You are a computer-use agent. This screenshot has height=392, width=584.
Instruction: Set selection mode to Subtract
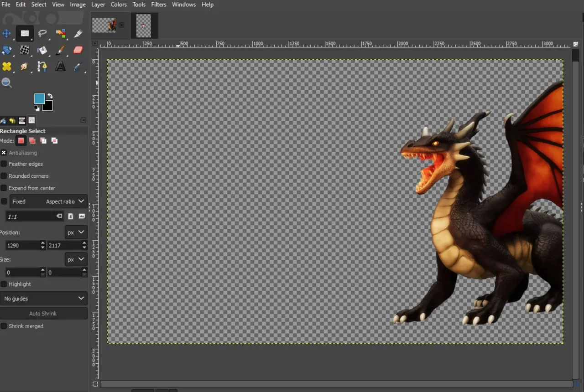pos(43,141)
